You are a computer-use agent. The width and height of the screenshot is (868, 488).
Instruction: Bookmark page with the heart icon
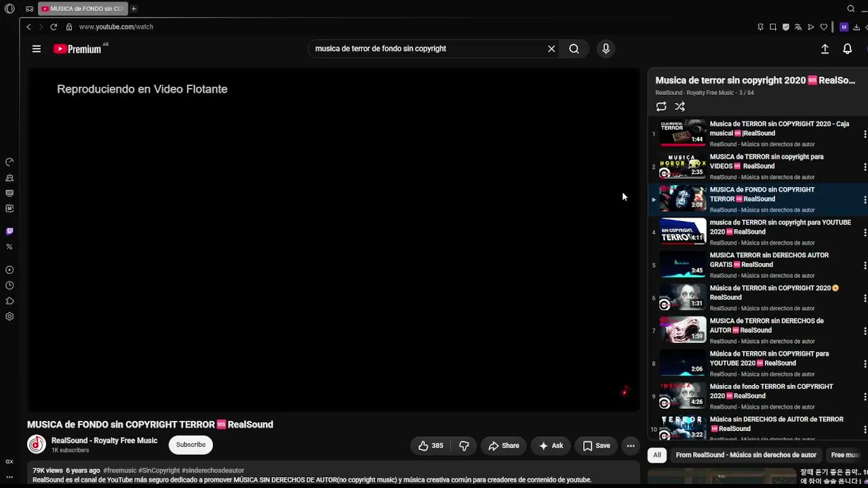(824, 27)
